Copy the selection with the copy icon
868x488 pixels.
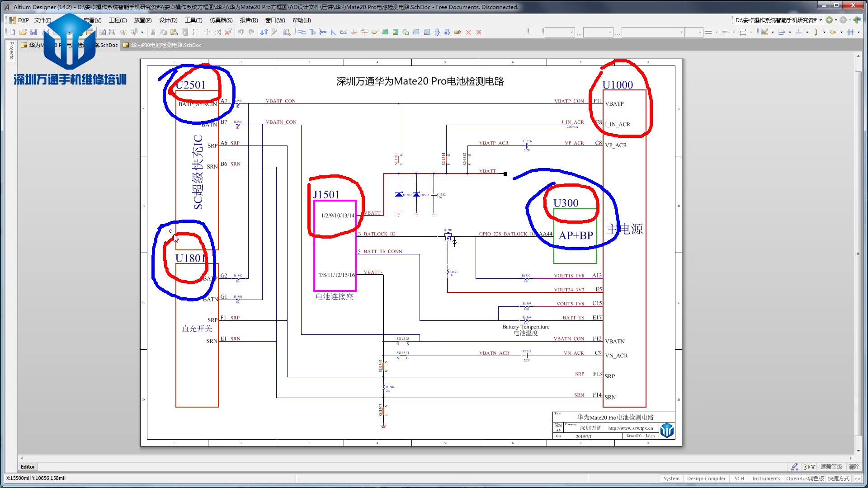pos(163,32)
